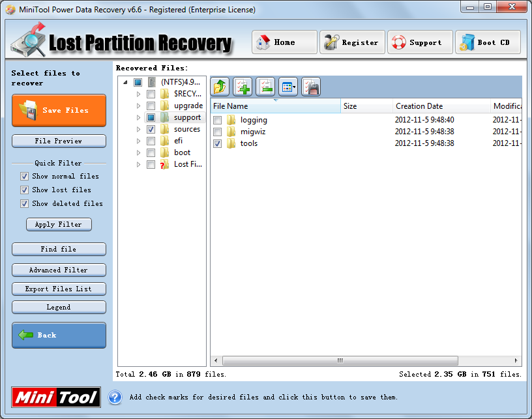Viewport: 532px width, 419px height.
Task: Expand the efi tree node
Action: 138,141
